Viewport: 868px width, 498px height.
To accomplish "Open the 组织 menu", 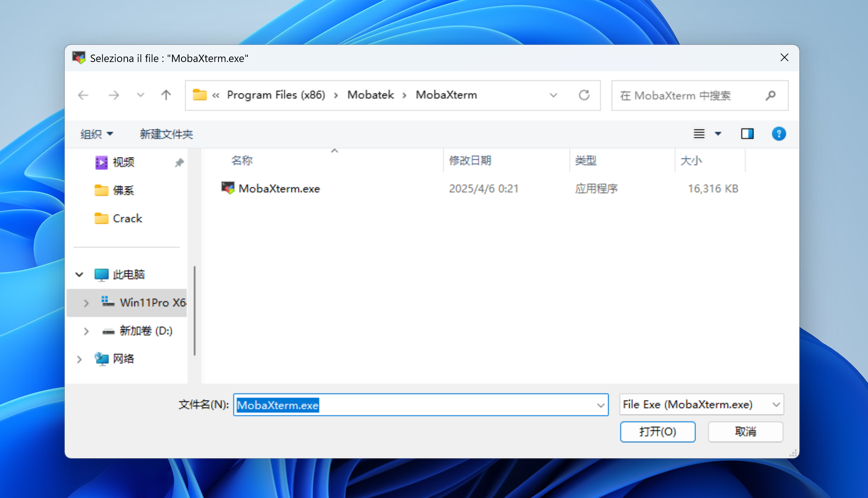I will pyautogui.click(x=96, y=134).
